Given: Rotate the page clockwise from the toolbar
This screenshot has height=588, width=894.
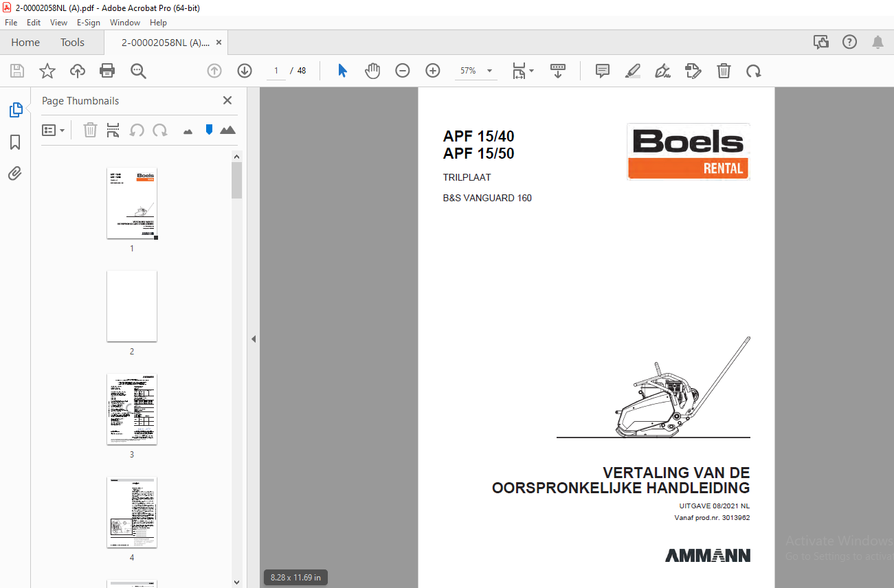Looking at the screenshot, I should (x=754, y=71).
